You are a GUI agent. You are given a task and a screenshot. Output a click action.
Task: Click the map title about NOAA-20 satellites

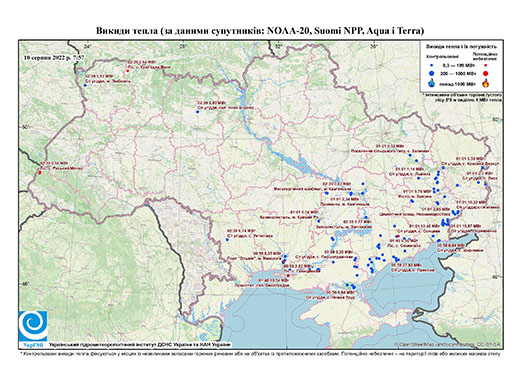click(x=260, y=31)
